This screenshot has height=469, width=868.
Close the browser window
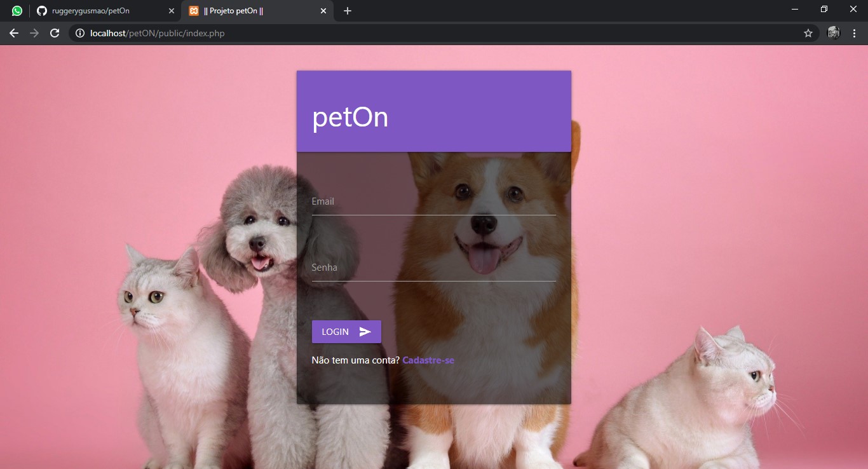click(853, 9)
